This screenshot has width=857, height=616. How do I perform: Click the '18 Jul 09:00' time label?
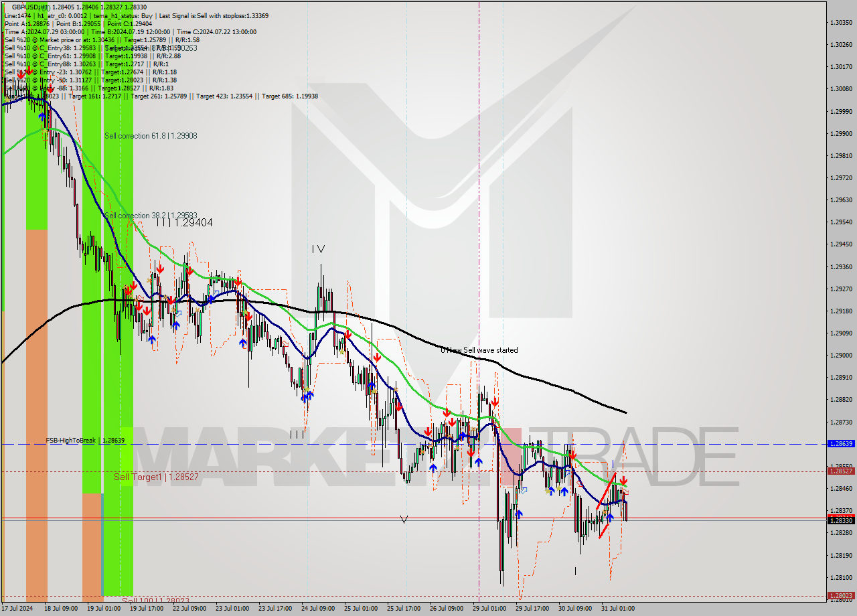coord(62,609)
